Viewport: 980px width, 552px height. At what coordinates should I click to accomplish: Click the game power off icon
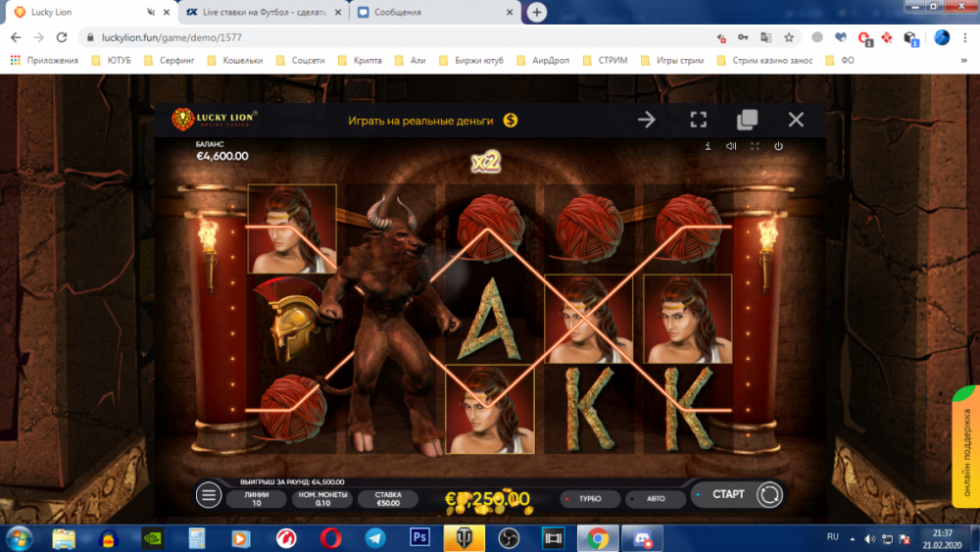(x=778, y=146)
